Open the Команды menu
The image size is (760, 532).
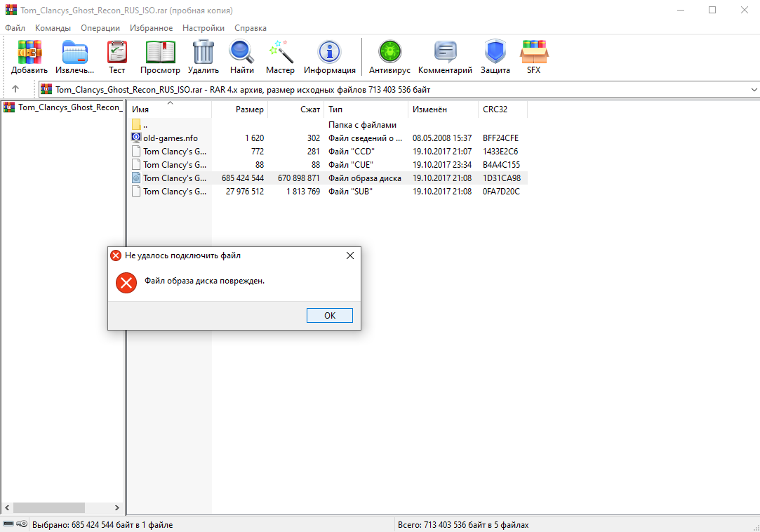(x=53, y=28)
